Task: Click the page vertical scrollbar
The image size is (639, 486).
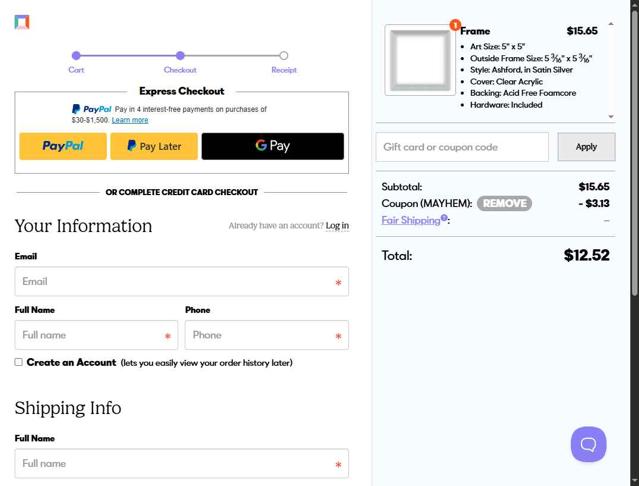Action: (634, 153)
